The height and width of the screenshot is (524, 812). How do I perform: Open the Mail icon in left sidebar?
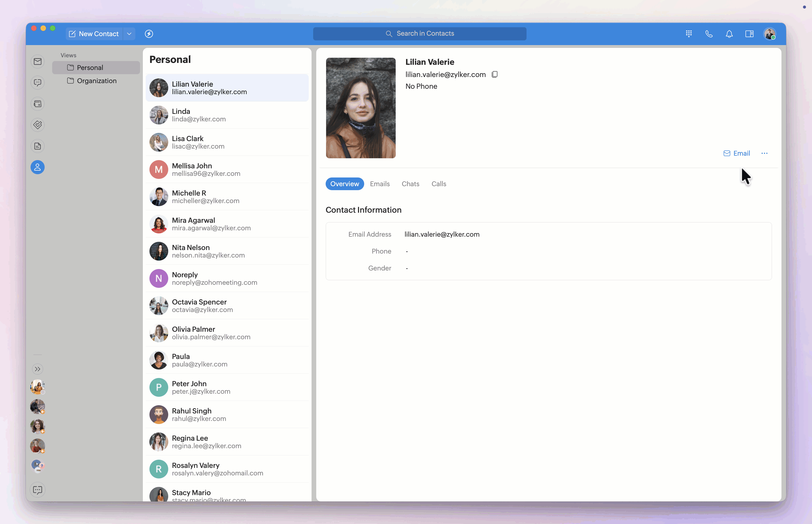point(37,62)
